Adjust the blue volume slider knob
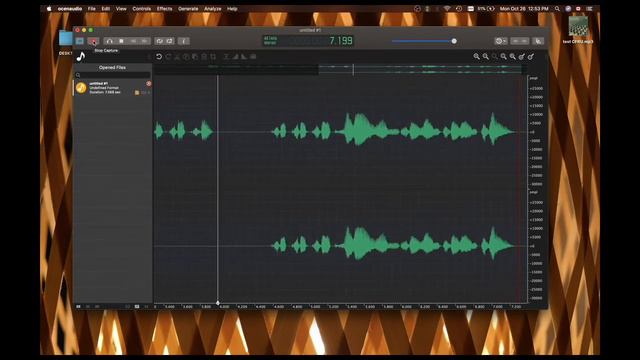 [x=454, y=41]
